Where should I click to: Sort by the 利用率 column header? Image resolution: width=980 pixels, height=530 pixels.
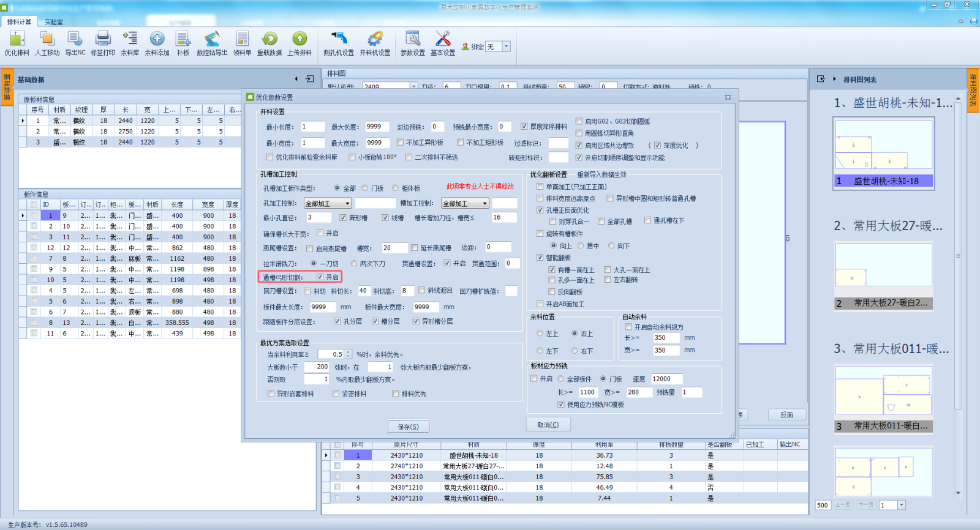click(604, 444)
